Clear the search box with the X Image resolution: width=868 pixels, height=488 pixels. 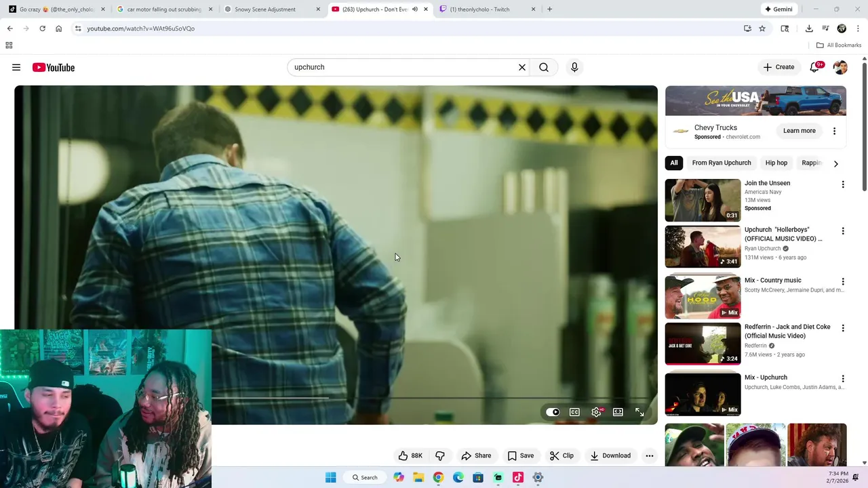point(522,67)
